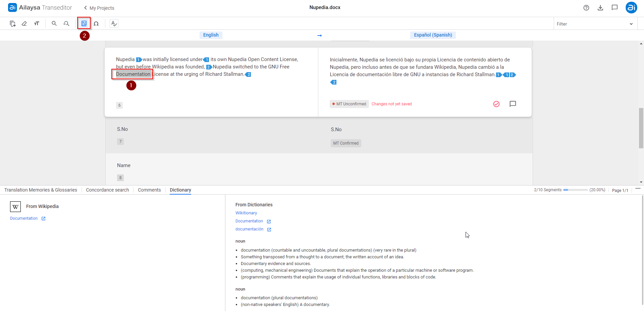The width and height of the screenshot is (644, 311).
Task: Select the change text case (TT) icon
Action: (37, 23)
